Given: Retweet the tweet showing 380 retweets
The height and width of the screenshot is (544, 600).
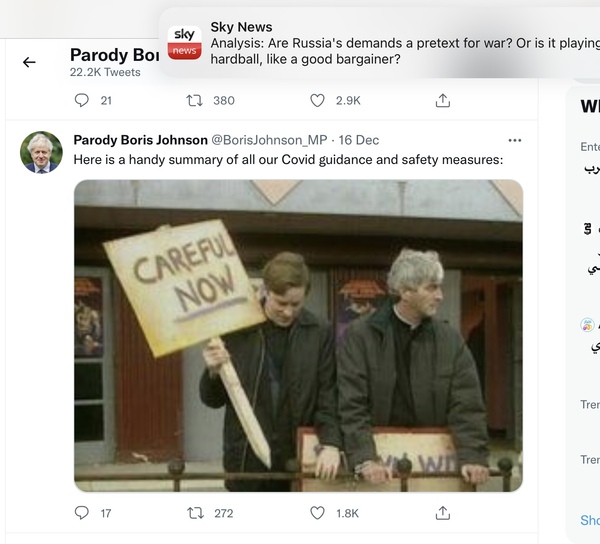Looking at the screenshot, I should tap(194, 101).
